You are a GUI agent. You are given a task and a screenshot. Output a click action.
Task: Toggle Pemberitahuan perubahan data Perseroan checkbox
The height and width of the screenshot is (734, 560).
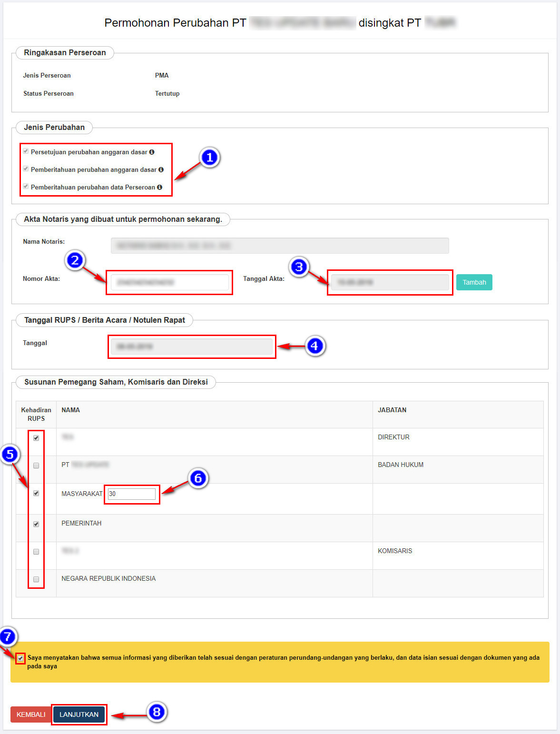pyautogui.click(x=26, y=187)
